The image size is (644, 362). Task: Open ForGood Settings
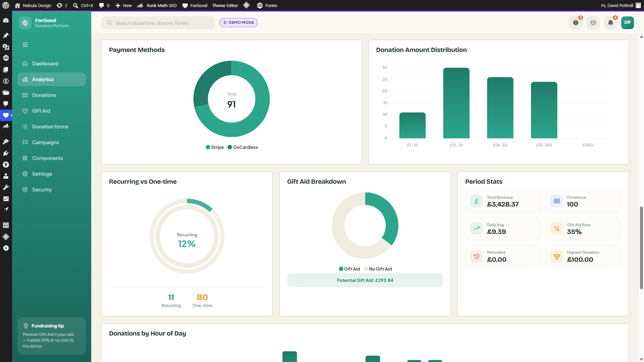(x=52, y=174)
